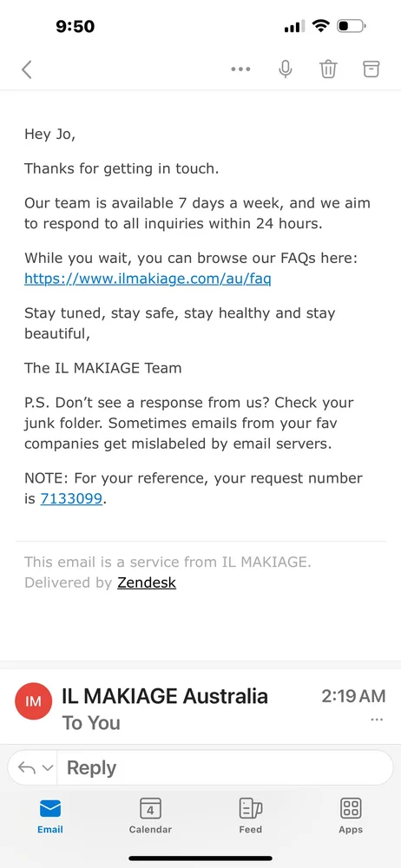Image resolution: width=401 pixels, height=868 pixels.
Task: Tap the battery indicator in status bar
Action: (352, 26)
